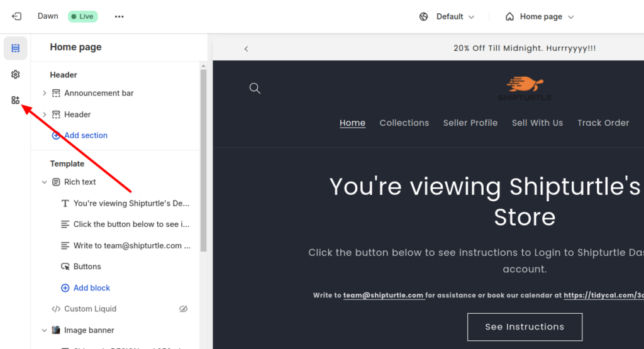Open the three-dot more actions menu
644x349 pixels.
[x=119, y=16]
